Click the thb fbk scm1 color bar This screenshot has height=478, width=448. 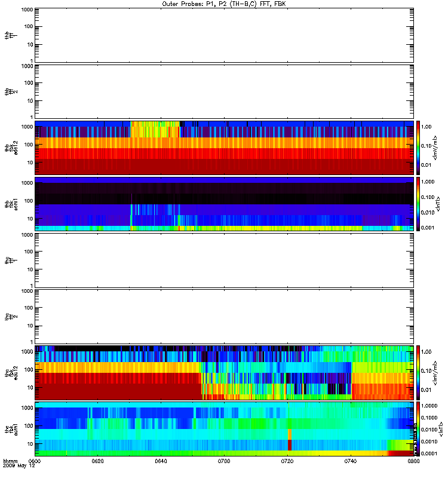418,204
